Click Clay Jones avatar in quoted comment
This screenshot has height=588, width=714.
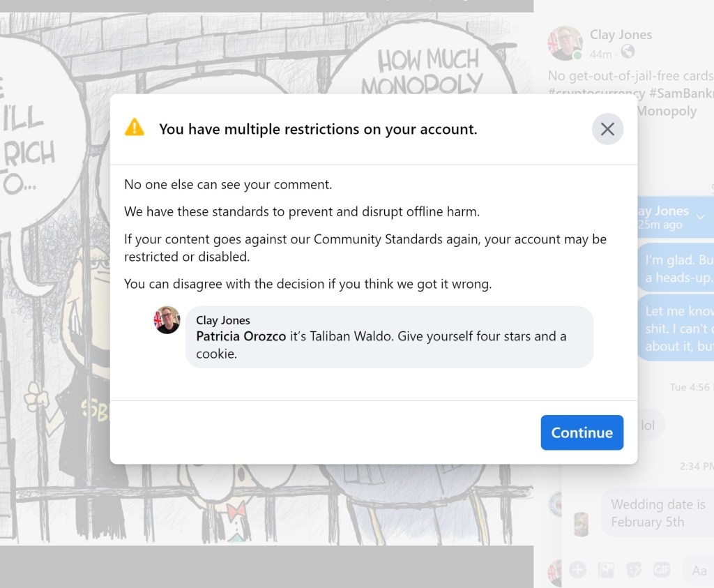pyautogui.click(x=167, y=320)
